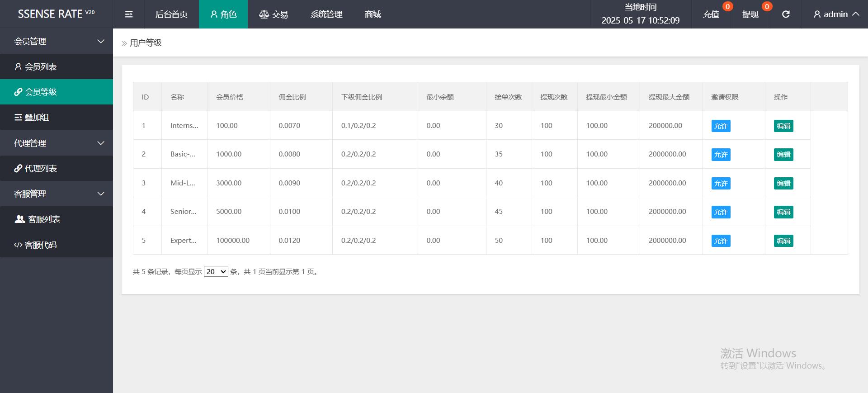Click the user icon beside admin
The height and width of the screenshot is (393, 868).
point(817,14)
